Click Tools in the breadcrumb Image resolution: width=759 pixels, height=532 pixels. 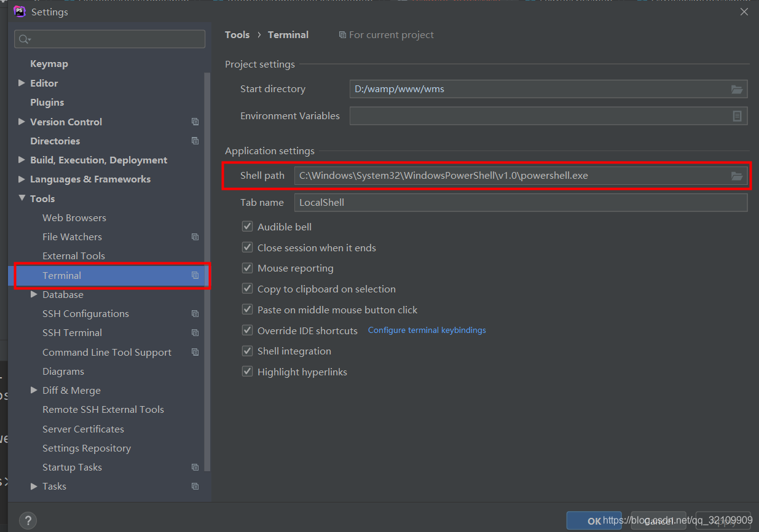(237, 35)
